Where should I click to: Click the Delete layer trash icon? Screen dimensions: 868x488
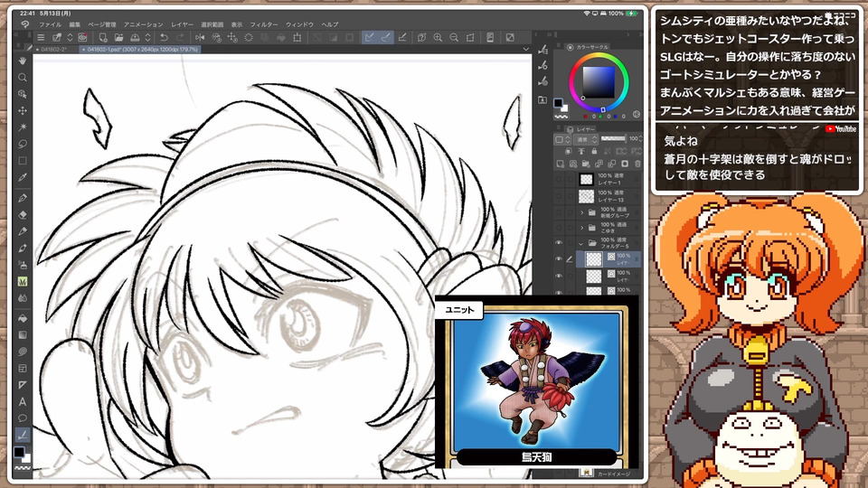click(x=637, y=164)
